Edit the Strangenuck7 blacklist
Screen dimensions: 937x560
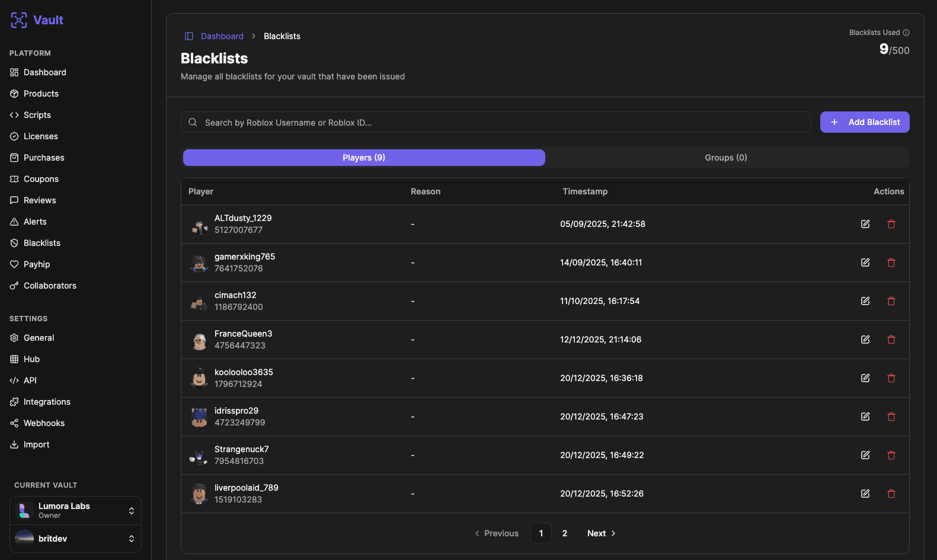click(865, 455)
